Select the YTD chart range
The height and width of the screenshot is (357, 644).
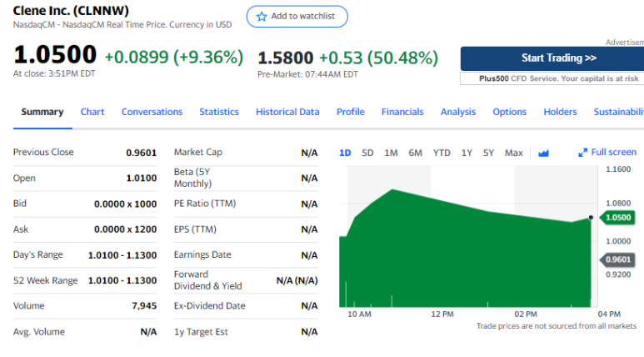click(x=442, y=153)
